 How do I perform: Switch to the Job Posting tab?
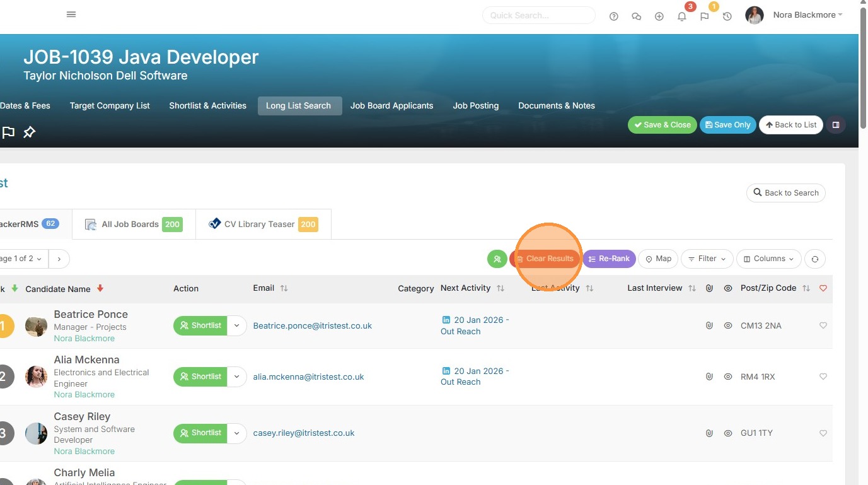475,106
